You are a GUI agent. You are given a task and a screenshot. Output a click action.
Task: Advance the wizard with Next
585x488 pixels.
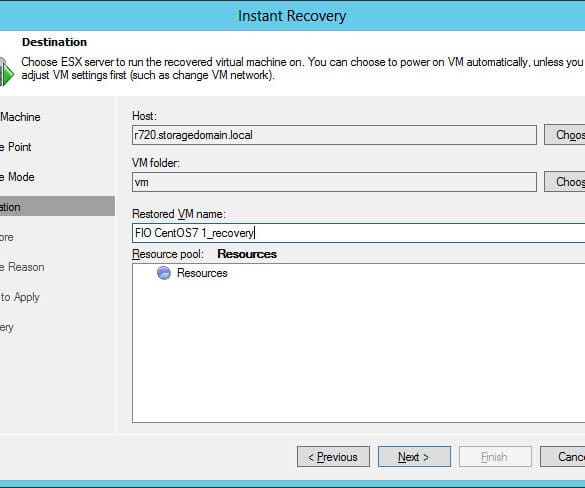[414, 457]
